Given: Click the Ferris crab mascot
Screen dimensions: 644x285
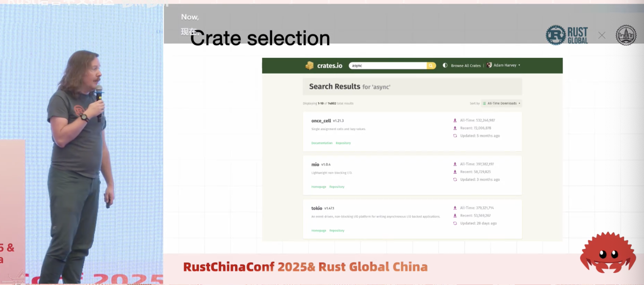Looking at the screenshot, I should 608,253.
